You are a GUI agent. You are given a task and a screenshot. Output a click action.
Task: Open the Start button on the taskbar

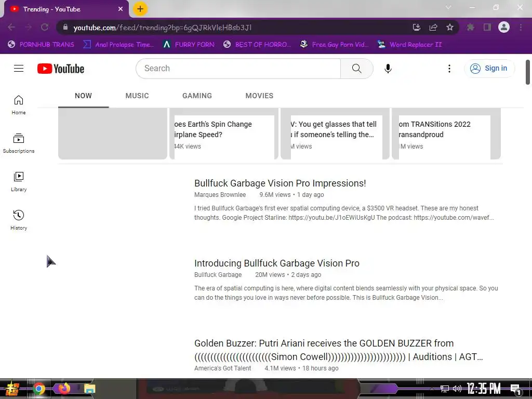12,389
